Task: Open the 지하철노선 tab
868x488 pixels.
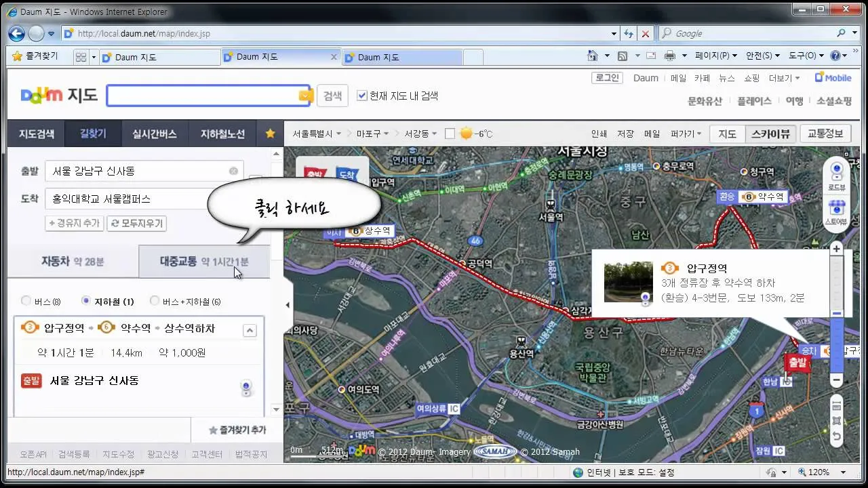Action: tap(222, 134)
